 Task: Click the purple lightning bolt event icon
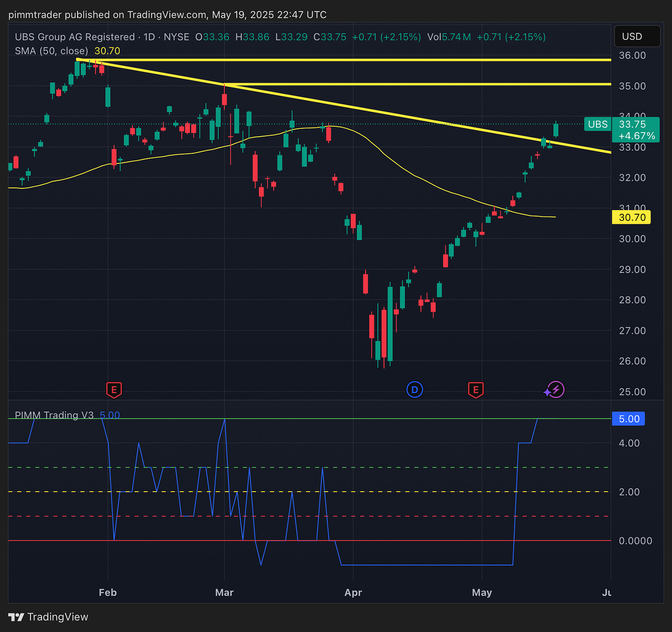pos(556,390)
